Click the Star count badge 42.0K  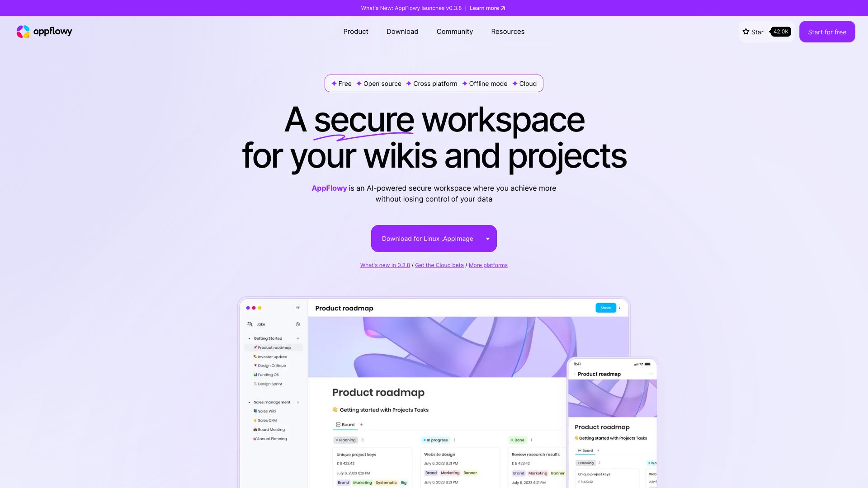[x=781, y=32]
